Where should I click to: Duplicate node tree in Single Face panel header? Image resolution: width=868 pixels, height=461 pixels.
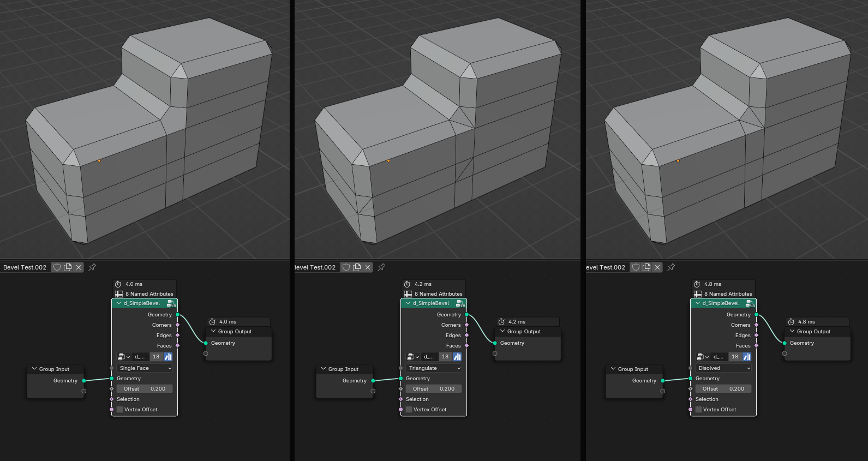[x=68, y=267]
